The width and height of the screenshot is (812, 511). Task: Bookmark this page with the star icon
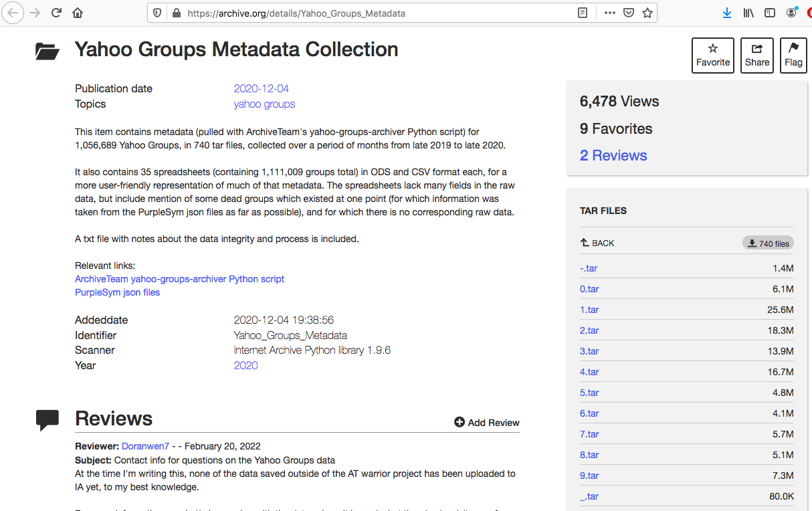click(647, 13)
